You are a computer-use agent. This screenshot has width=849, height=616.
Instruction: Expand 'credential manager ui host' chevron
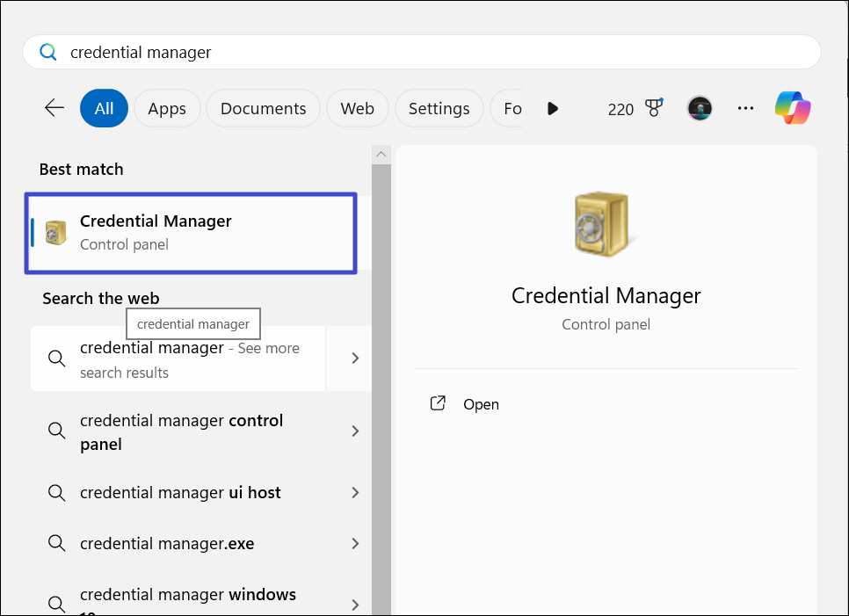tap(355, 493)
